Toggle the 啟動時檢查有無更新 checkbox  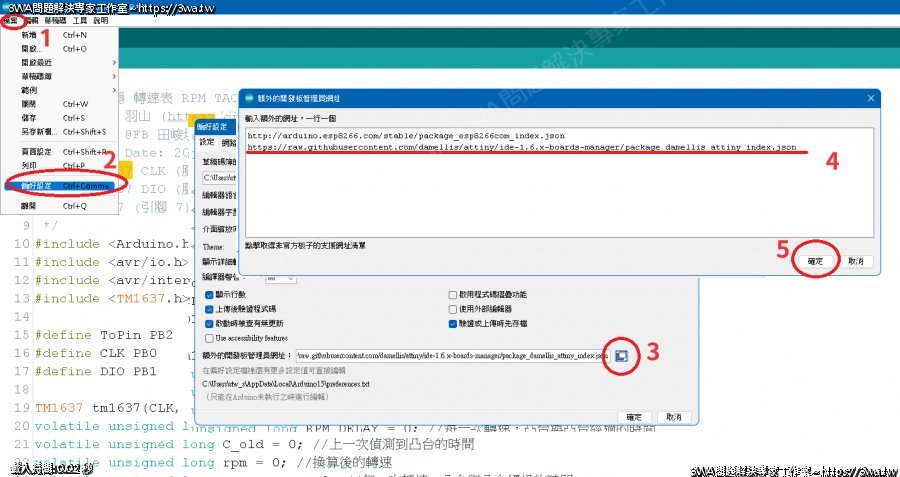point(208,325)
